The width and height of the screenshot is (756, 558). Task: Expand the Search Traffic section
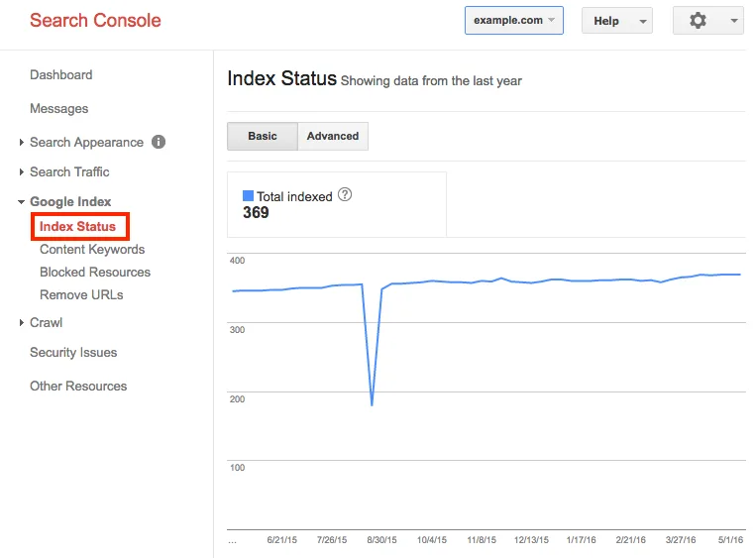(68, 172)
